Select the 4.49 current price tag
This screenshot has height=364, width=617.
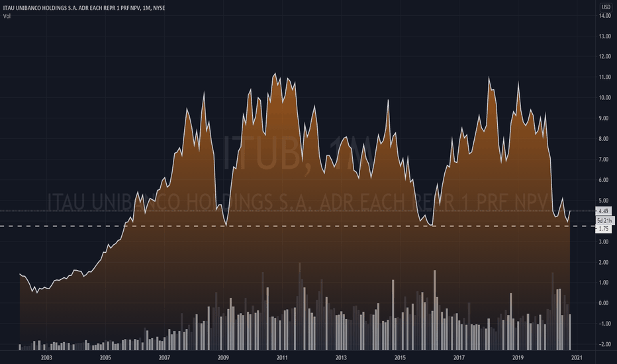[x=603, y=211]
